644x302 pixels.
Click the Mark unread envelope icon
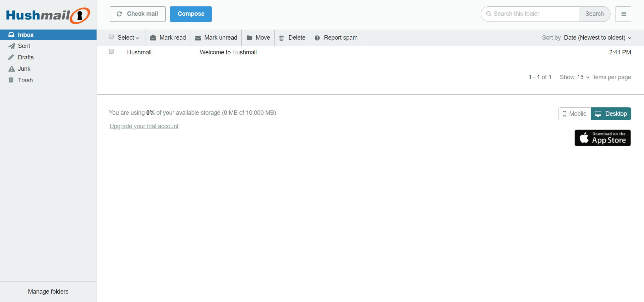(198, 38)
